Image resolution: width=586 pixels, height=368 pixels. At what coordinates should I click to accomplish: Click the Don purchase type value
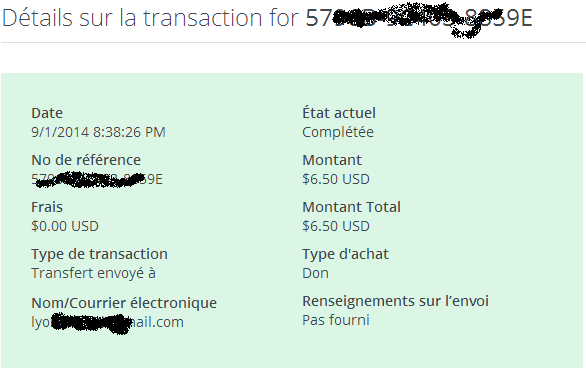pos(315,273)
